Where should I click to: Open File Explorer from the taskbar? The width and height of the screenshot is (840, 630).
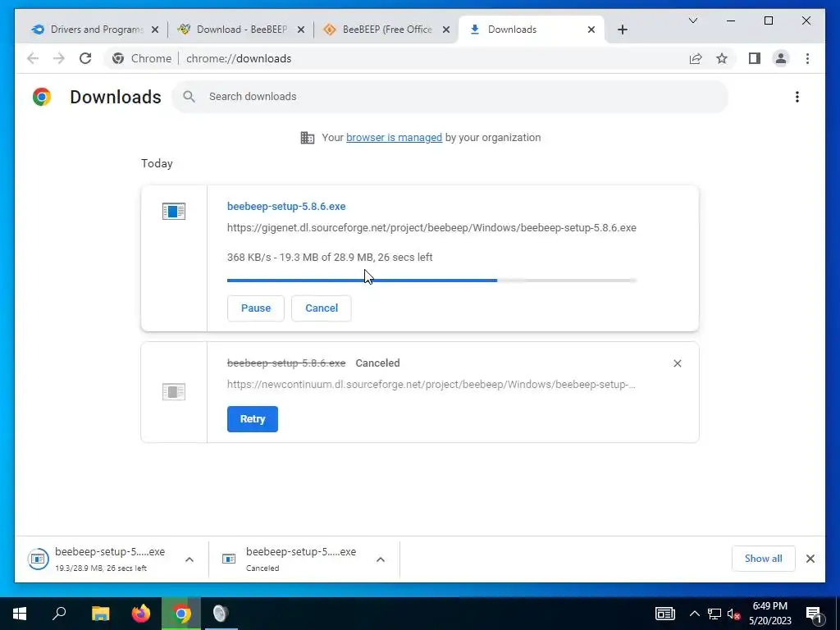tap(100, 614)
